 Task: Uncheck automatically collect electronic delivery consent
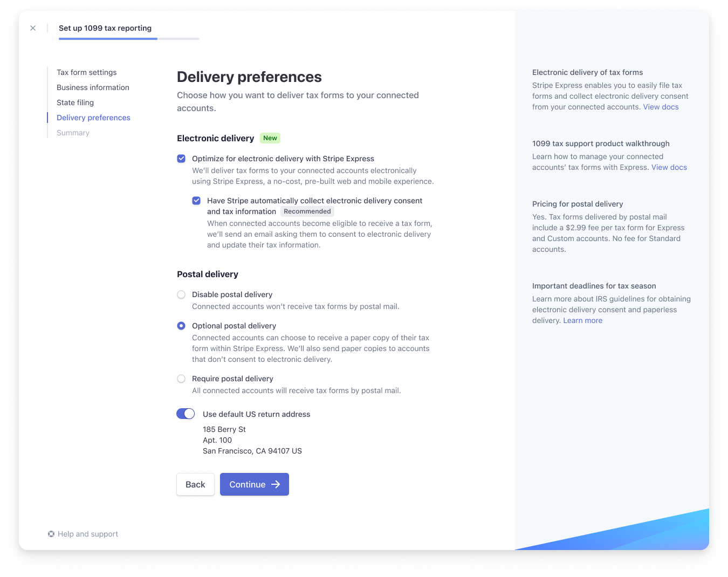(196, 201)
